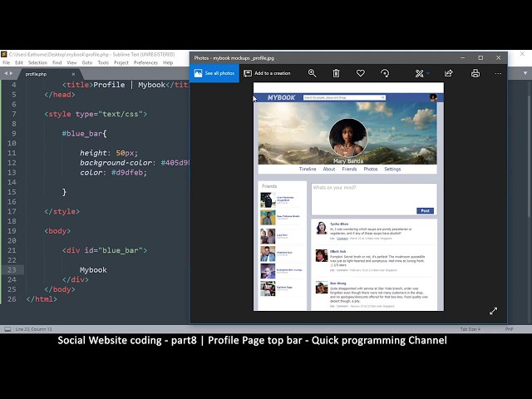Click Photos link in mockup navigation

(371, 169)
